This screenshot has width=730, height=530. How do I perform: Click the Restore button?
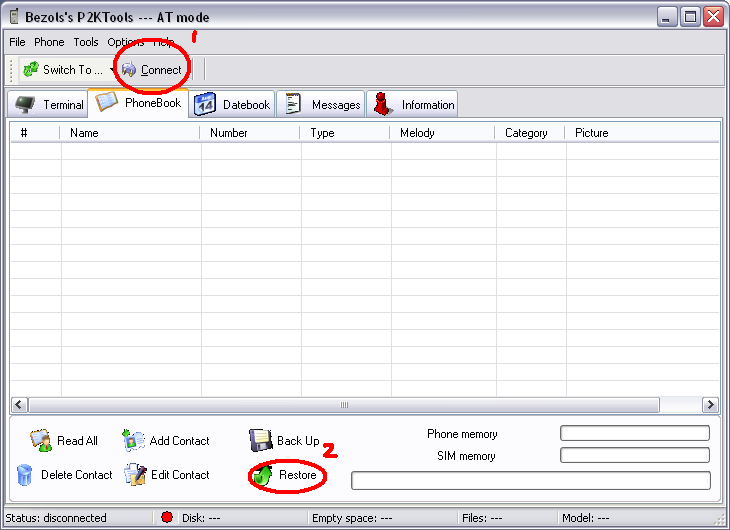pyautogui.click(x=285, y=475)
